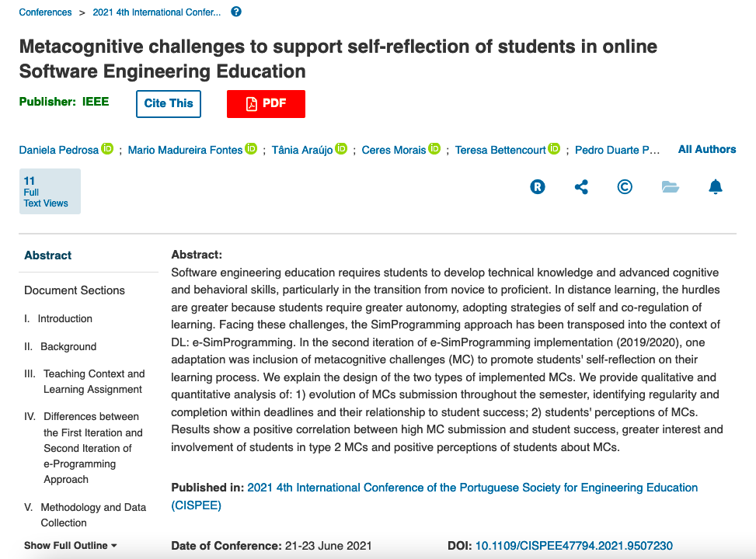Select the Abstract tab in sidebar
Viewport: 756px width, 559px height.
[47, 255]
